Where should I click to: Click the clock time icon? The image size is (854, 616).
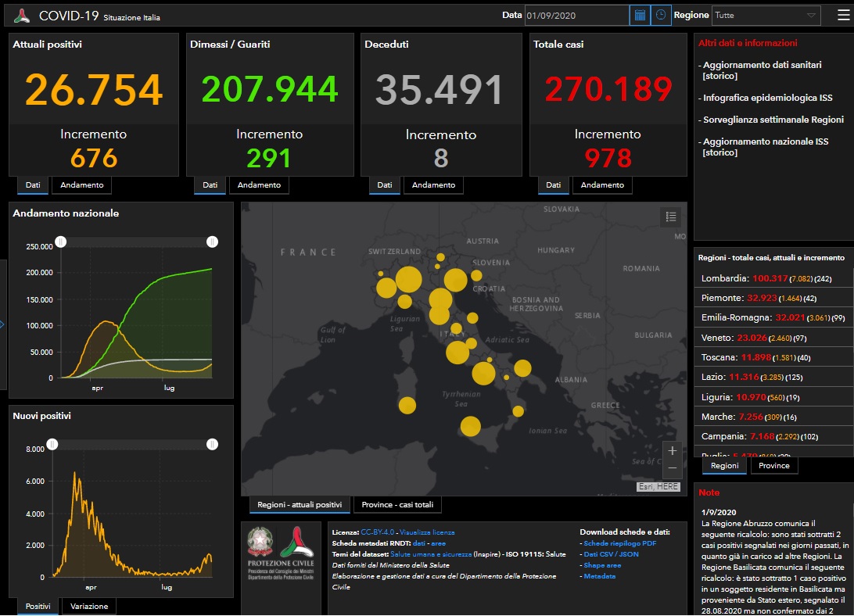point(661,15)
